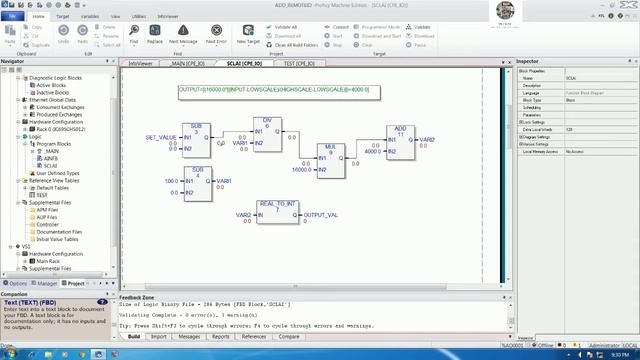640x360 pixels.
Task: Switch to the View ribbon tab
Action: 116,16
